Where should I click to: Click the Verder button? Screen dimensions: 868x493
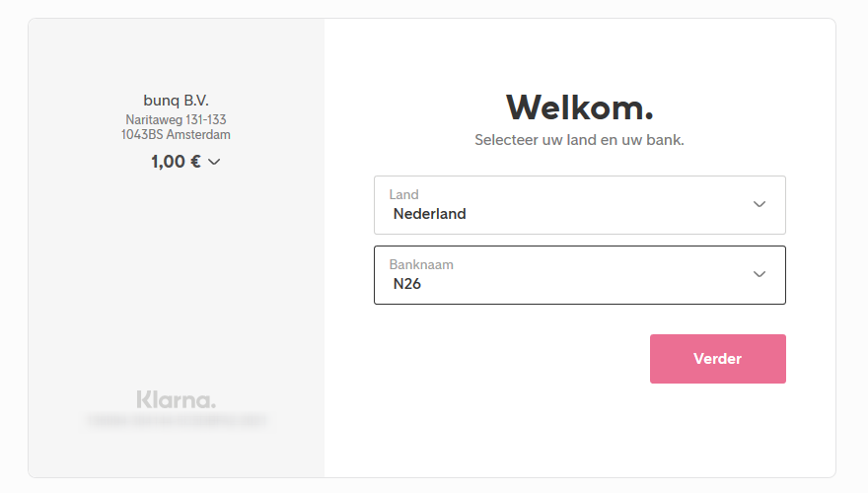(x=717, y=359)
